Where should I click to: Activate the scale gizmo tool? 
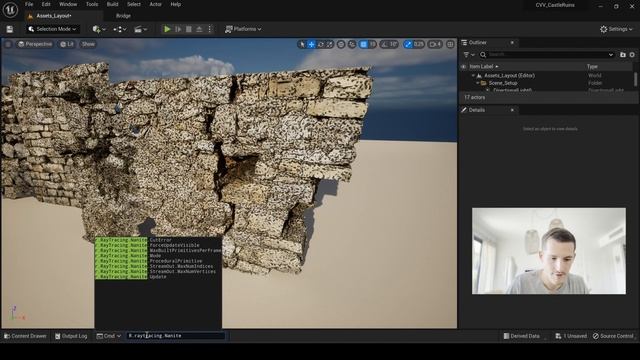pyautogui.click(x=330, y=44)
